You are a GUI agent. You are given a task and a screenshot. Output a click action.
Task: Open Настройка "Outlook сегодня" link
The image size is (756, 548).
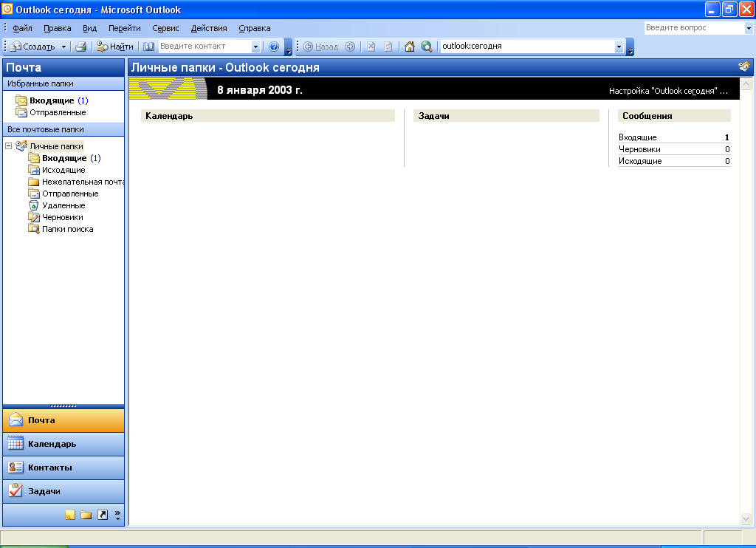click(668, 91)
